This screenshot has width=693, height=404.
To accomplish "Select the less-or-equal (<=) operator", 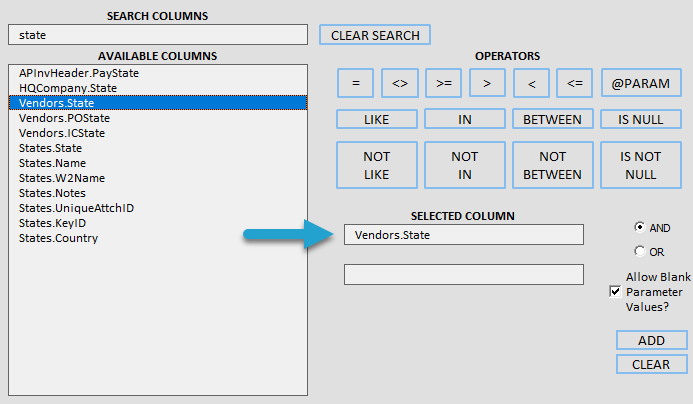I will point(575,83).
